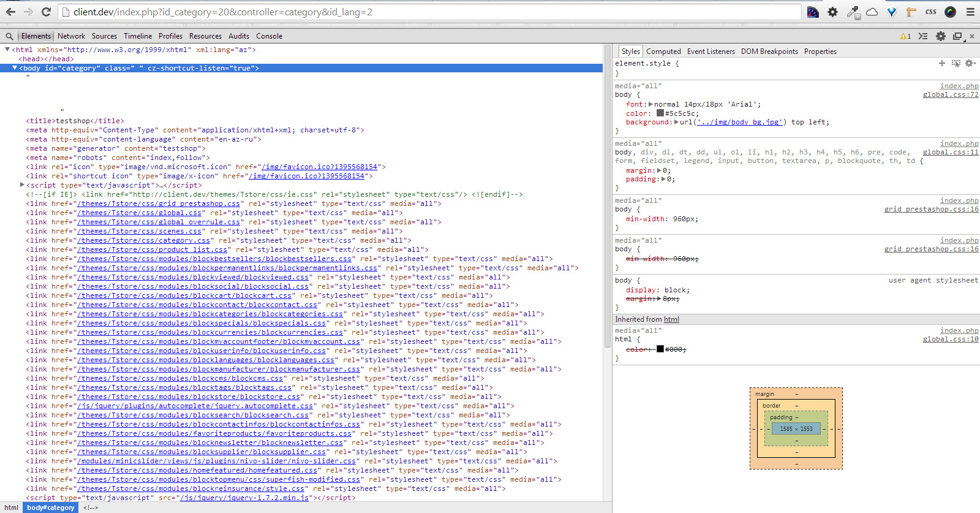Click the #5c5c5c color swatch
Screen dimensions: 980x513
pos(660,113)
